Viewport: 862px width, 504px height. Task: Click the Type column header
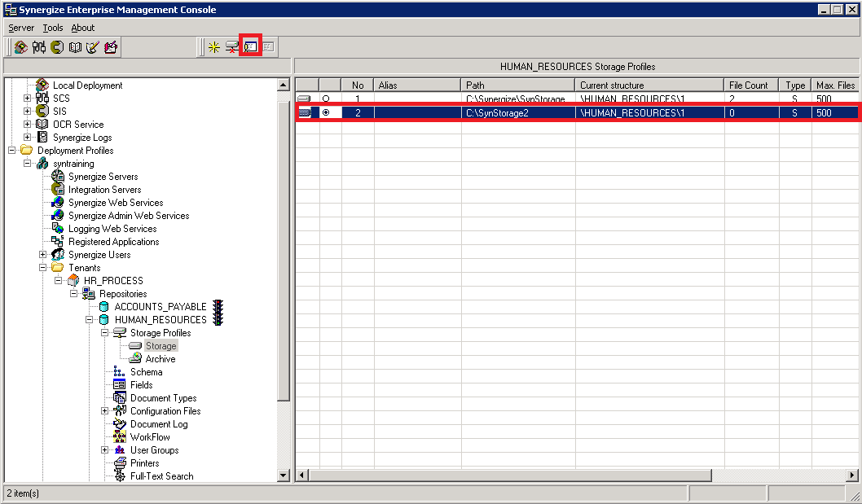795,85
